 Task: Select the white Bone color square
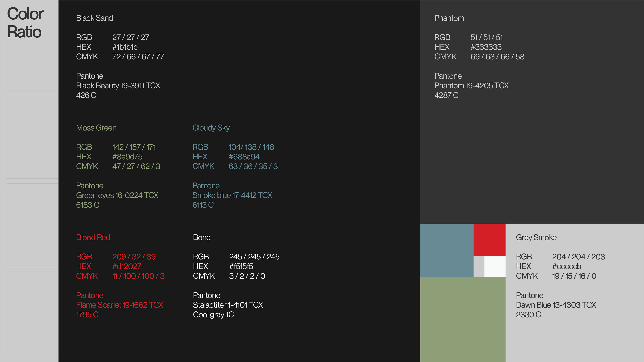(495, 266)
